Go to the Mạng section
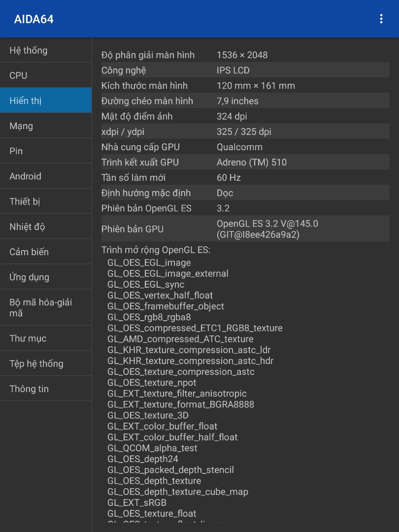 (46, 126)
